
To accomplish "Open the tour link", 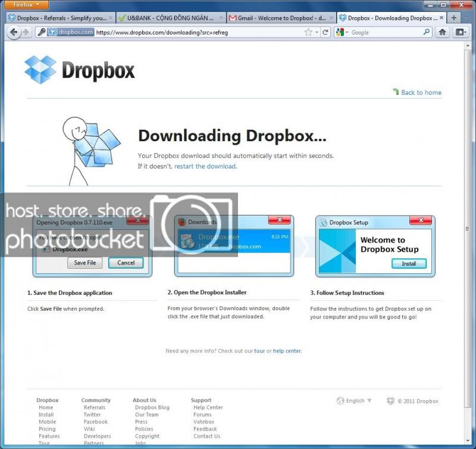I will (259, 351).
